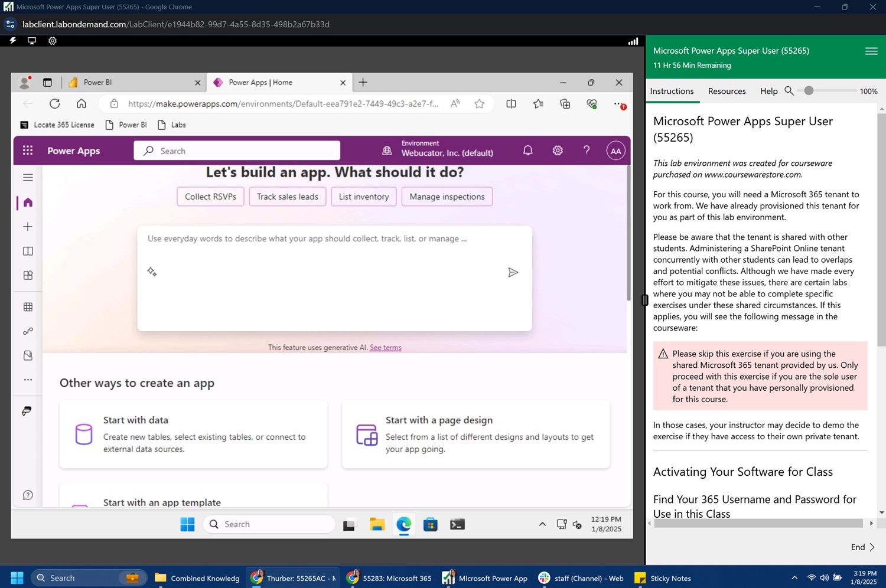Click the More ellipsis in Power Apps sidebar
Screen dimensions: 886x588
[x=28, y=380]
